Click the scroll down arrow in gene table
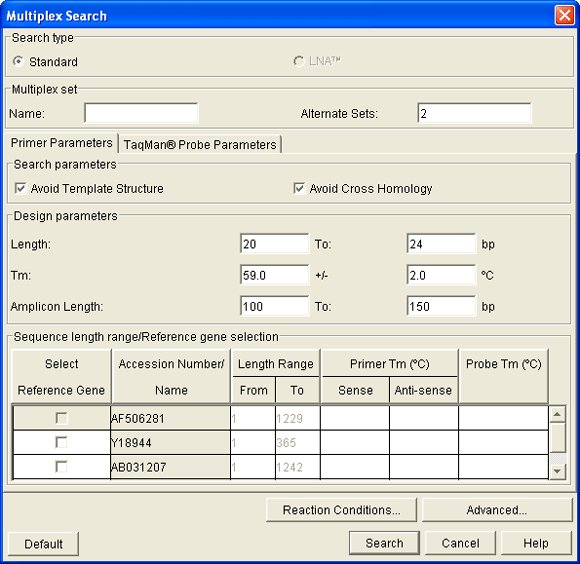This screenshot has height=564, width=580. tap(557, 471)
